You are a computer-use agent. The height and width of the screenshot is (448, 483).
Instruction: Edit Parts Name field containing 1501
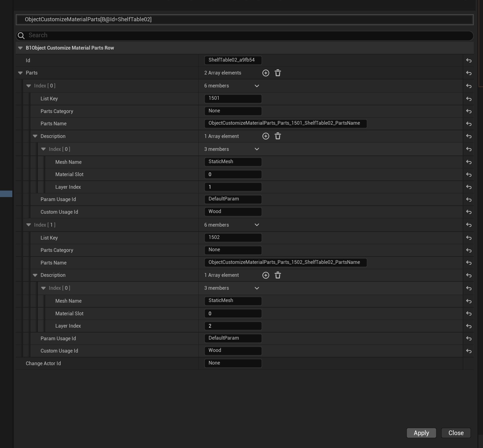click(x=285, y=123)
